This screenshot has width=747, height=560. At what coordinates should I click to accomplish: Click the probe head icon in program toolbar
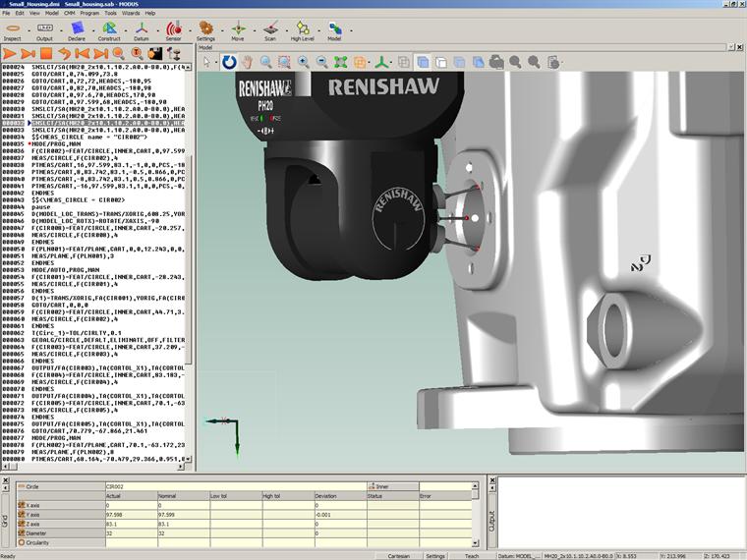[173, 54]
